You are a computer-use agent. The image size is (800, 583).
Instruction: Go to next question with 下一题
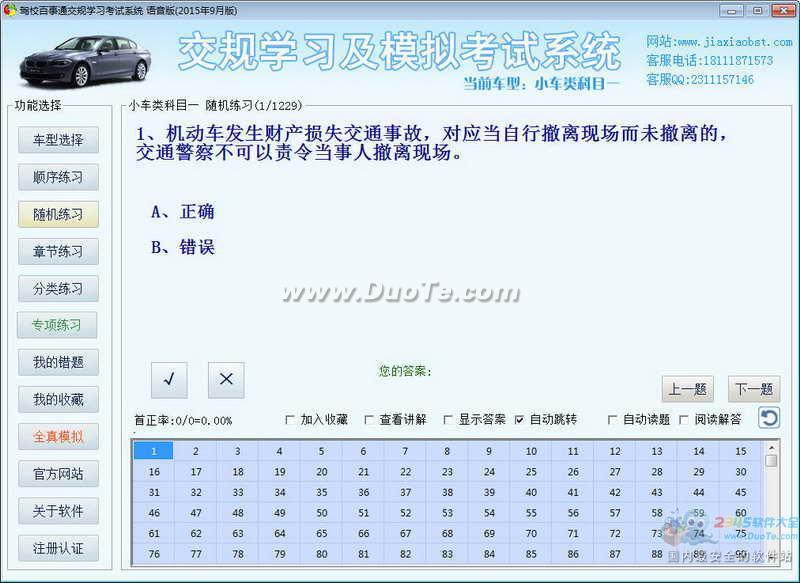point(754,390)
